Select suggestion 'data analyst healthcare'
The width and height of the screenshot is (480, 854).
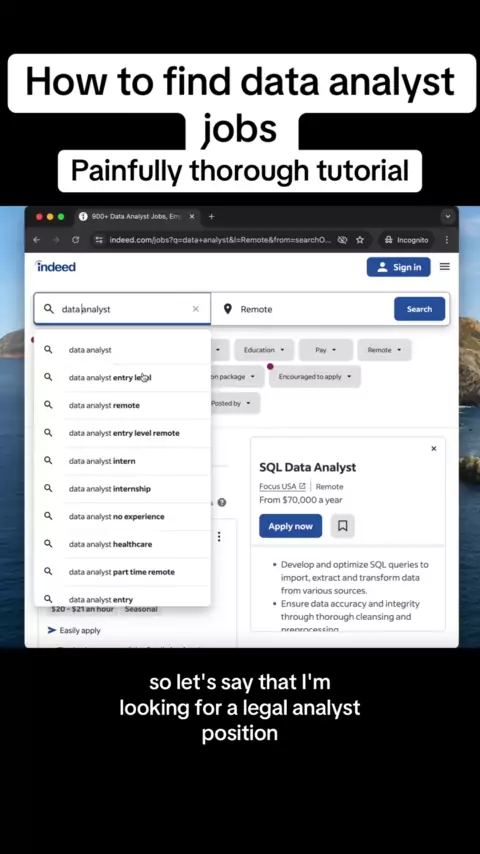tap(123, 544)
